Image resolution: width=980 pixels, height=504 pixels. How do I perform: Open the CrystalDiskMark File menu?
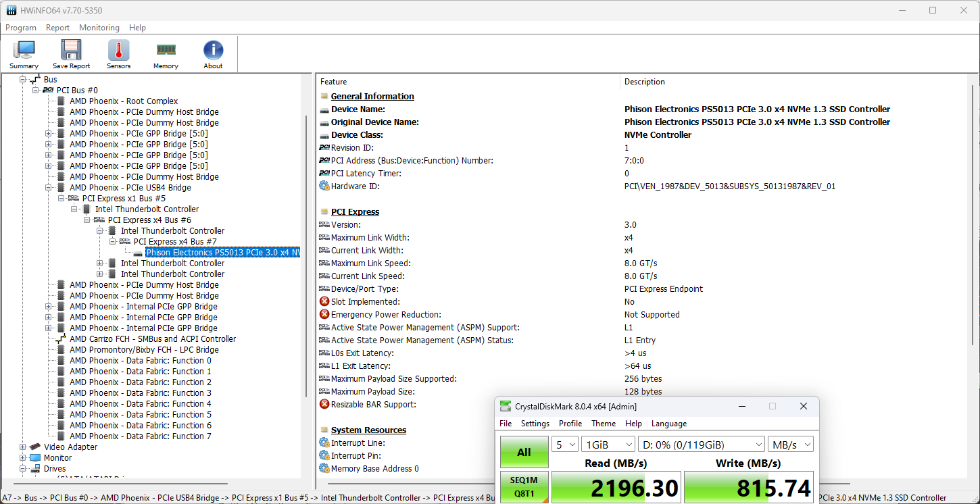pyautogui.click(x=506, y=424)
